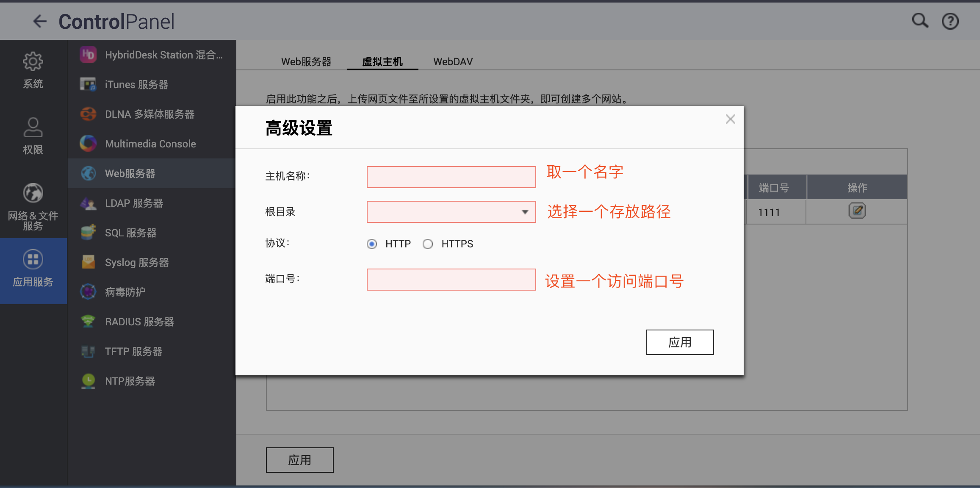
Task: Click the edit pencil icon in 操作 column
Action: click(857, 211)
